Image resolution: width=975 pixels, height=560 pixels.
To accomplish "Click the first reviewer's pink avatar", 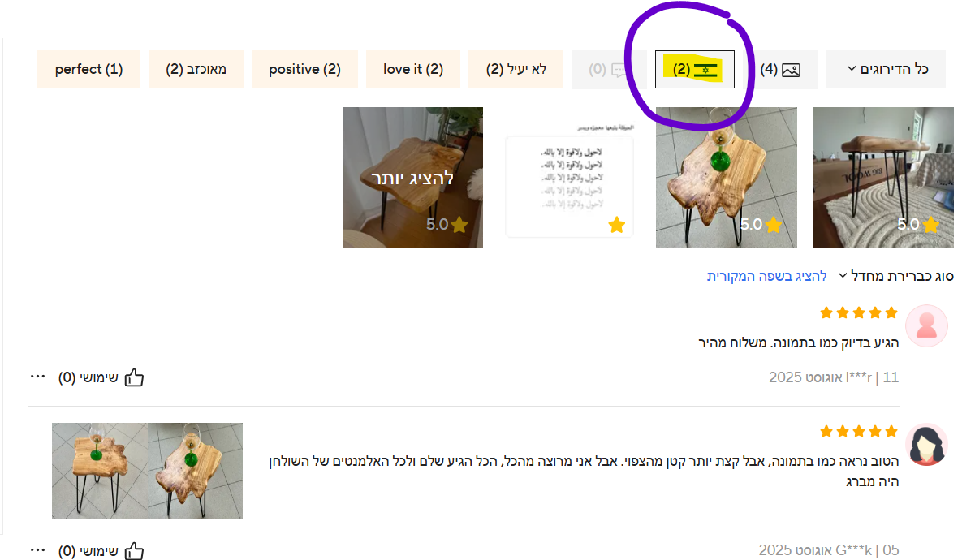I will tap(926, 326).
